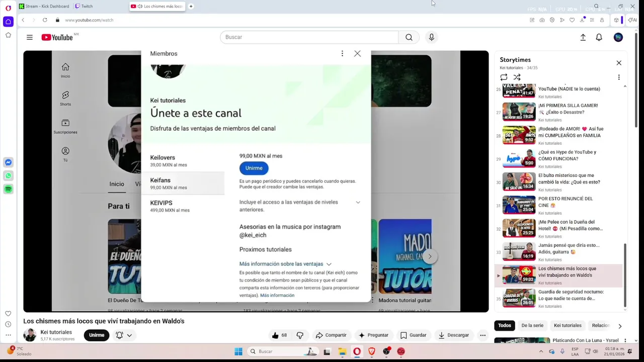Switch to Stream - Kick Dashboard tab
Screen dimensions: 644x362
[44, 6]
